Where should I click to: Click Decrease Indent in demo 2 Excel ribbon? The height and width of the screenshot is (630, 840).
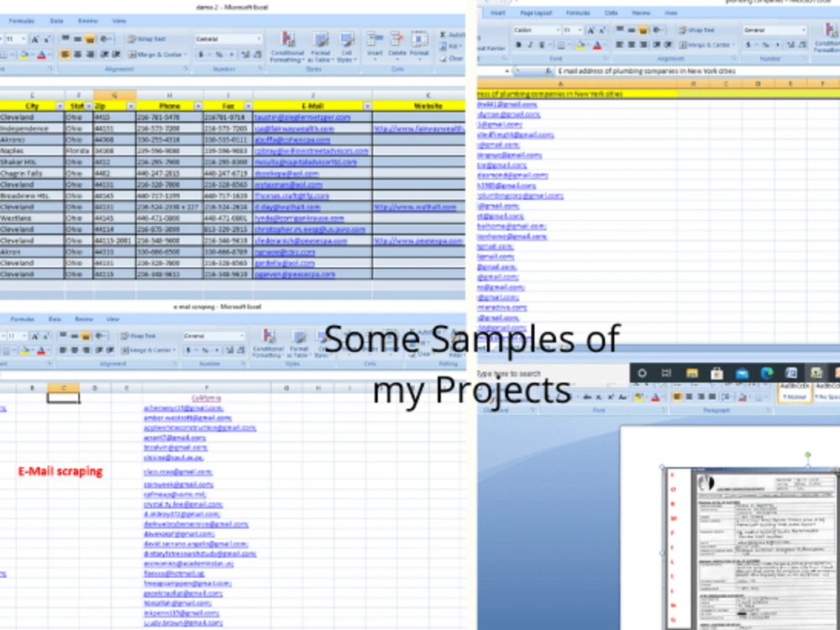click(105, 54)
